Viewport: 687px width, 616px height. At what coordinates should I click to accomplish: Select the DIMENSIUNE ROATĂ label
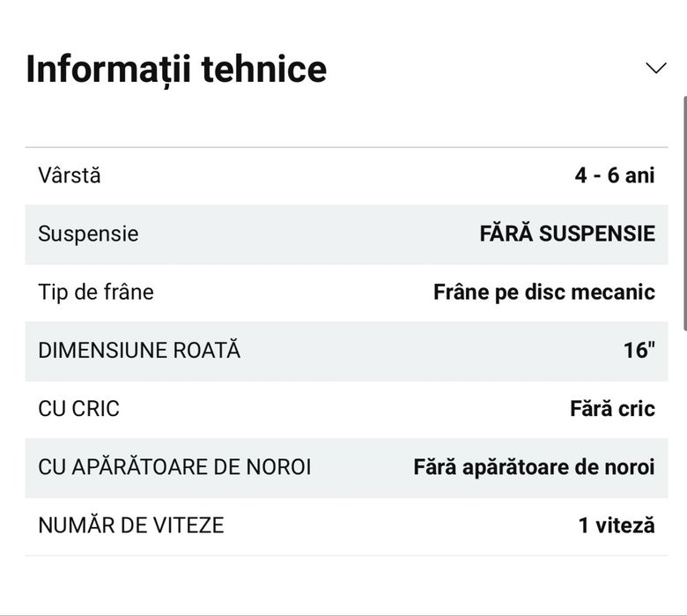click(139, 350)
